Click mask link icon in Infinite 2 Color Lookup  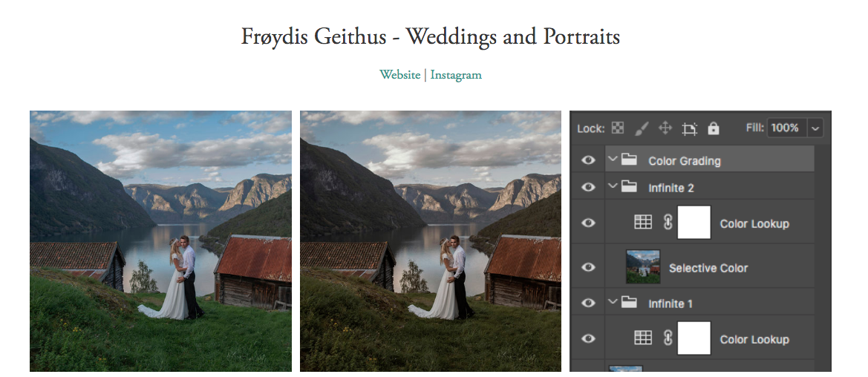pyautogui.click(x=668, y=222)
